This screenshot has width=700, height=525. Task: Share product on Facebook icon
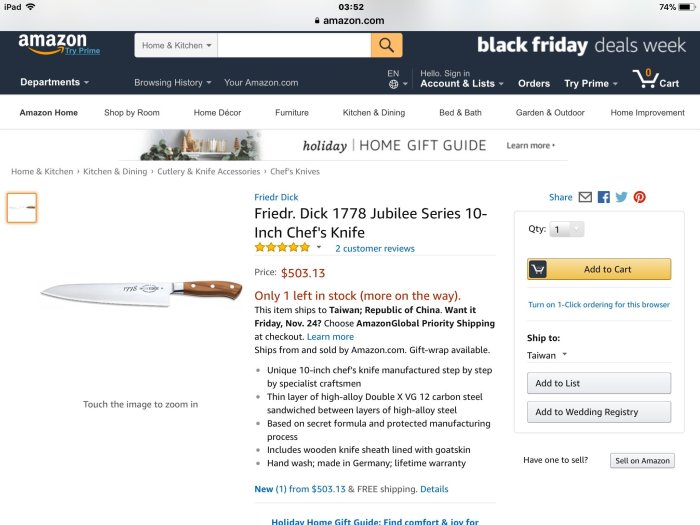[604, 197]
